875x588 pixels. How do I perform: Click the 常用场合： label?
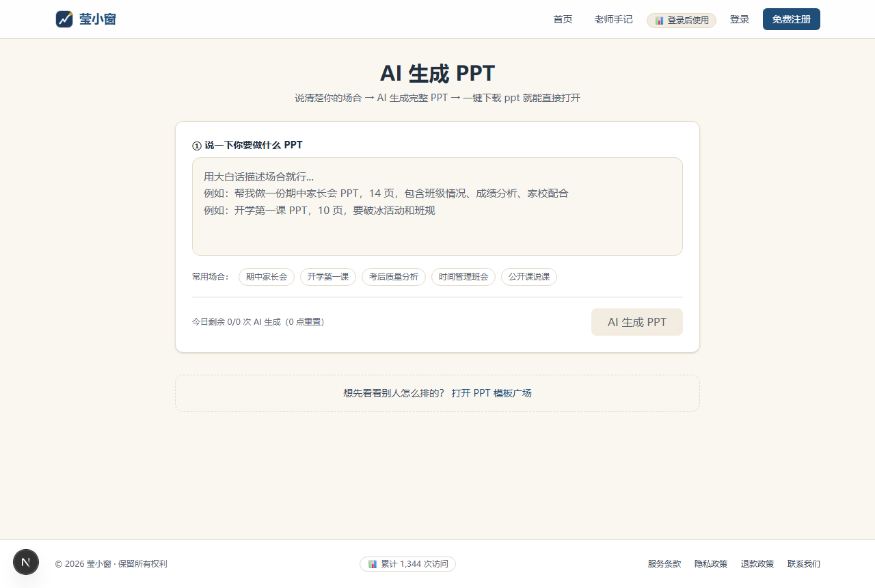pyautogui.click(x=211, y=277)
